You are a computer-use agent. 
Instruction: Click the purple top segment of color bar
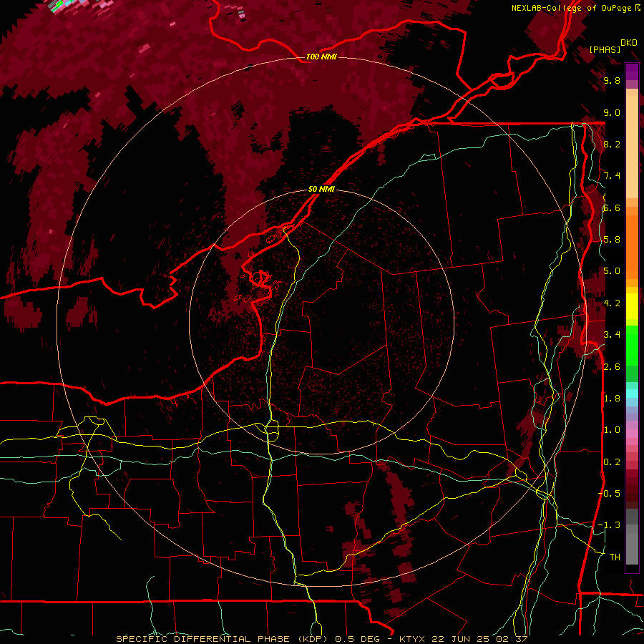tap(632, 72)
